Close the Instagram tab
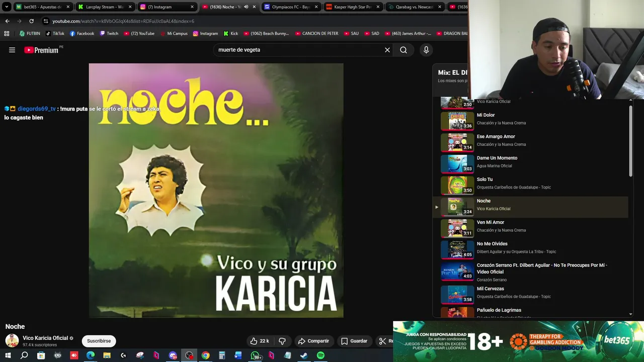This screenshot has width=644, height=362. tap(192, 7)
